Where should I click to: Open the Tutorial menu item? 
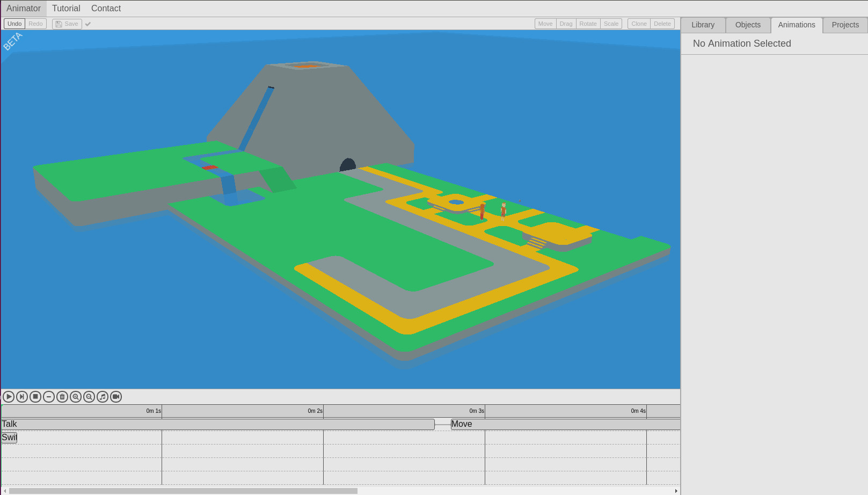(66, 8)
